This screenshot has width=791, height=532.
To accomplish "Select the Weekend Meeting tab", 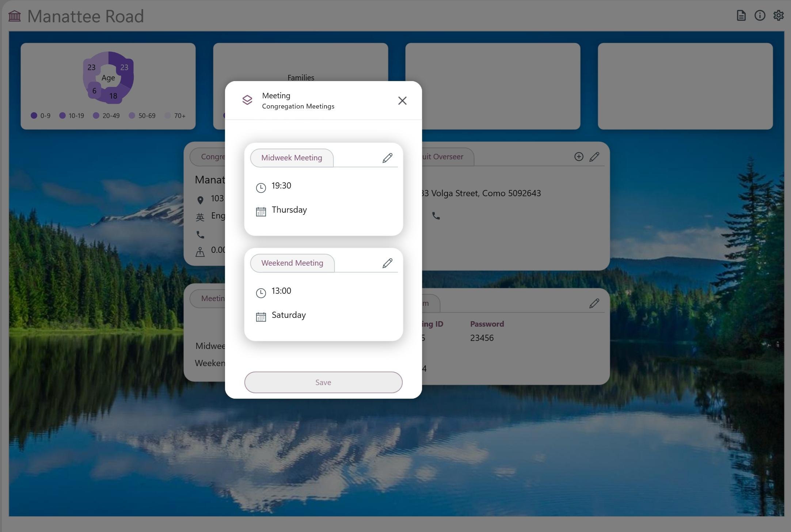I will (292, 263).
